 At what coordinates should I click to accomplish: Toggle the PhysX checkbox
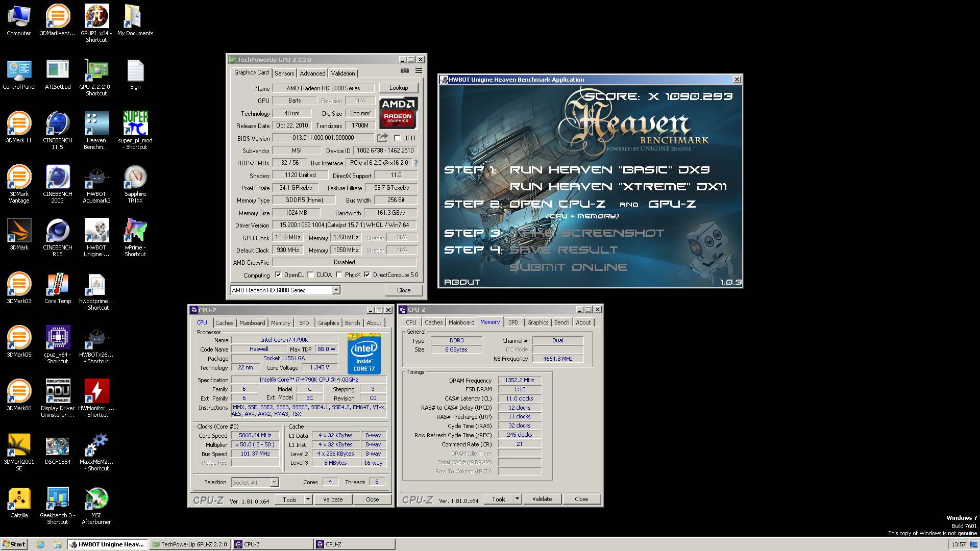(339, 275)
